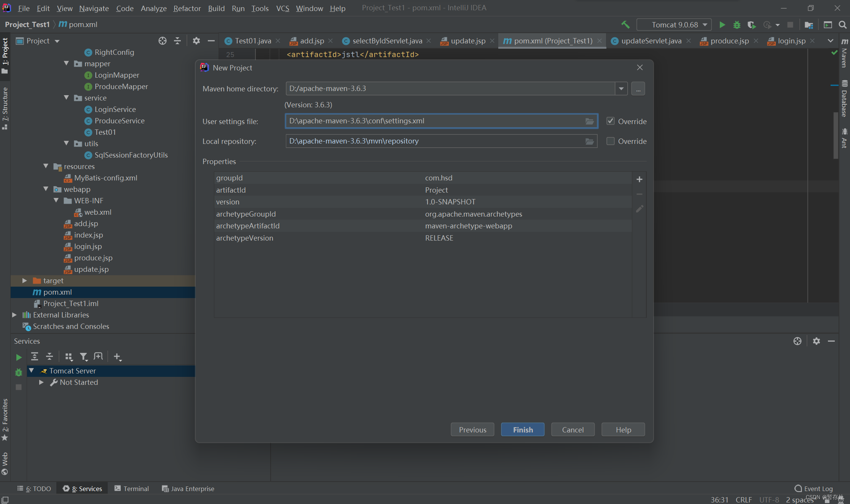Enable Override for Local repository
This screenshot has width=850, height=504.
pyautogui.click(x=611, y=141)
